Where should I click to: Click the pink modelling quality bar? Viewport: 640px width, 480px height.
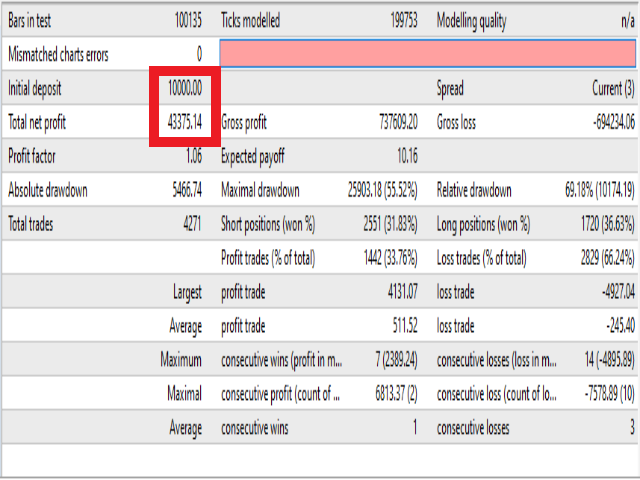[428, 53]
